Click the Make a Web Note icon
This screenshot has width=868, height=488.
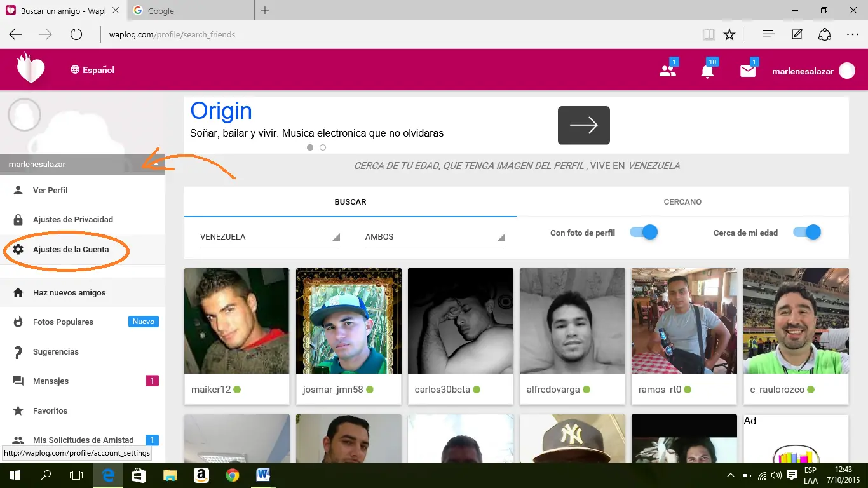(797, 35)
